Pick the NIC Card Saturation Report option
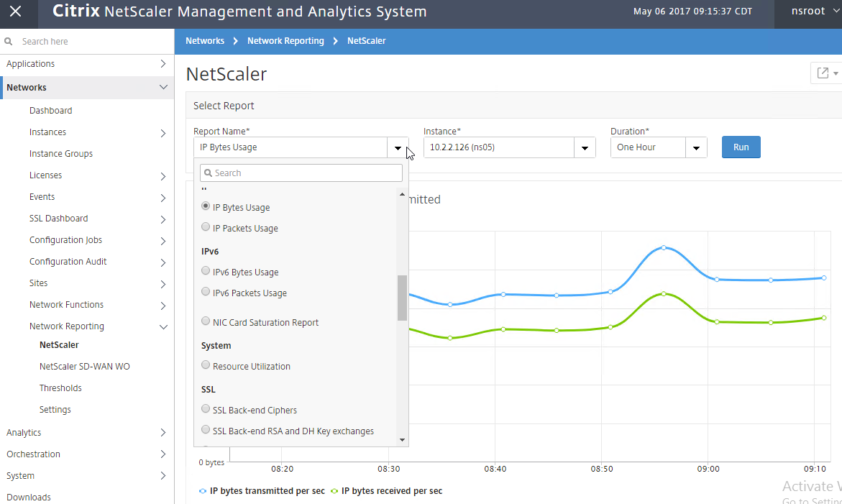Image resolution: width=842 pixels, height=504 pixels. [206, 321]
